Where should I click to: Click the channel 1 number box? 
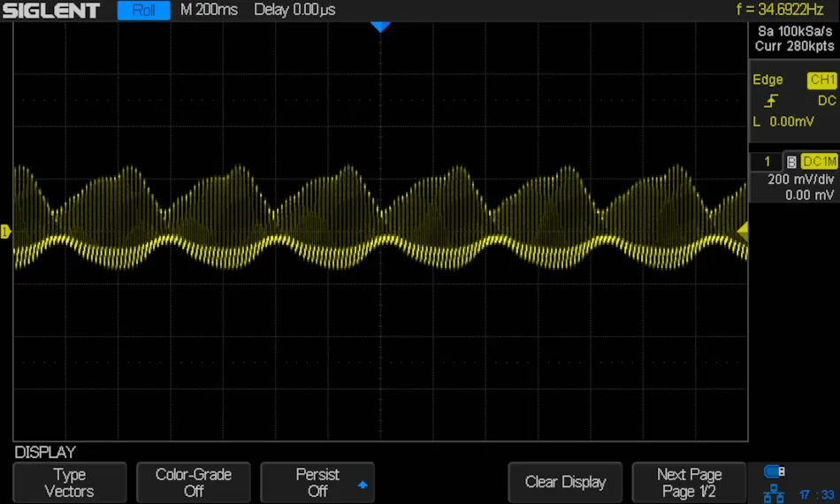[x=767, y=161]
